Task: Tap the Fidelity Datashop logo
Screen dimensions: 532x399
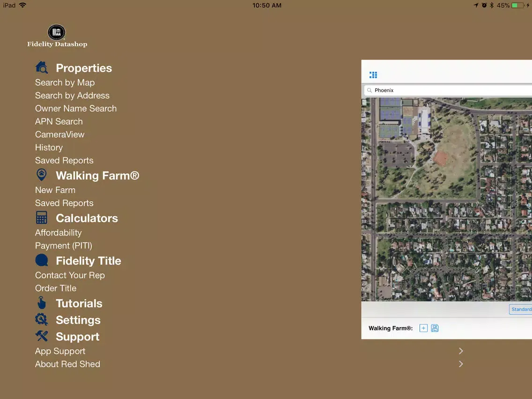Action: [x=57, y=36]
